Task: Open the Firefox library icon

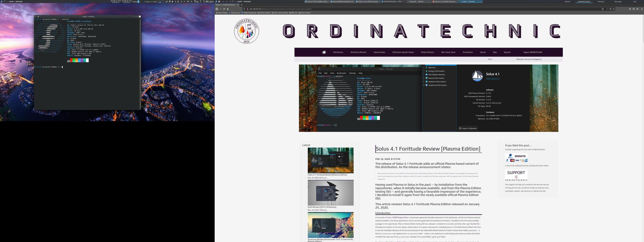Action: [x=630, y=9]
